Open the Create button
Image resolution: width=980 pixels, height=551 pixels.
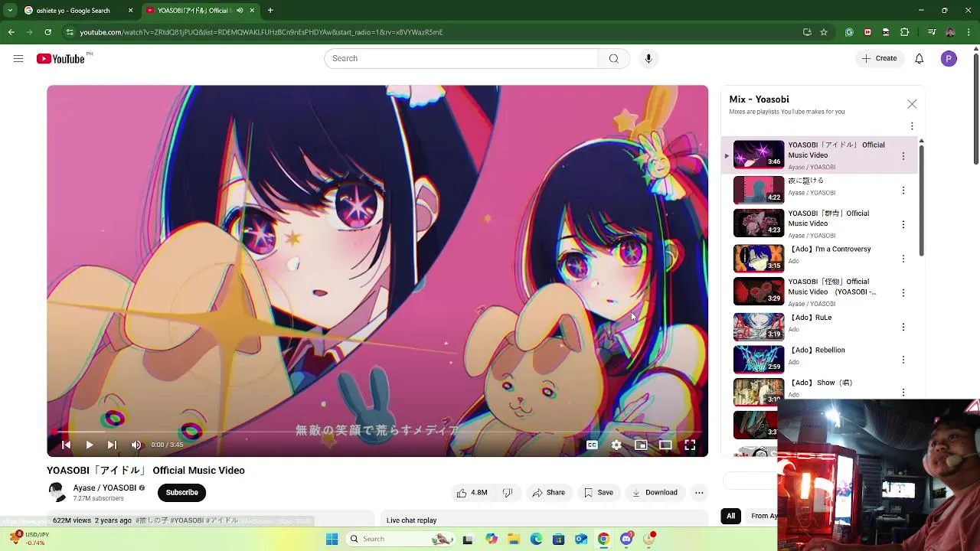pyautogui.click(x=879, y=59)
